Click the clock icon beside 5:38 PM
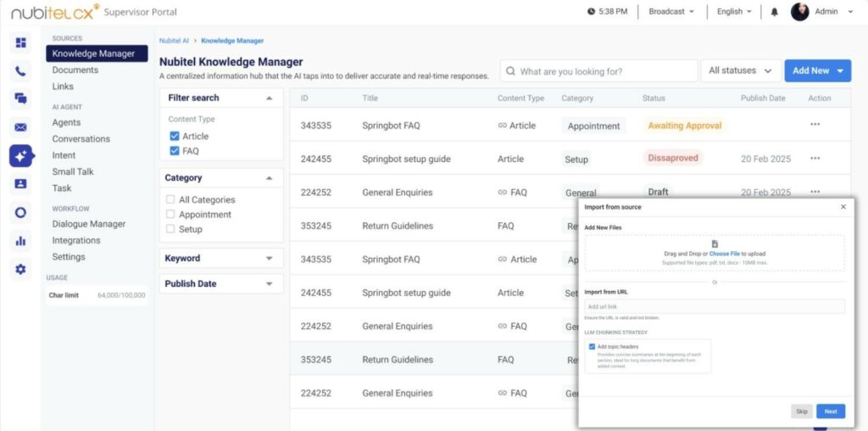 click(x=591, y=12)
